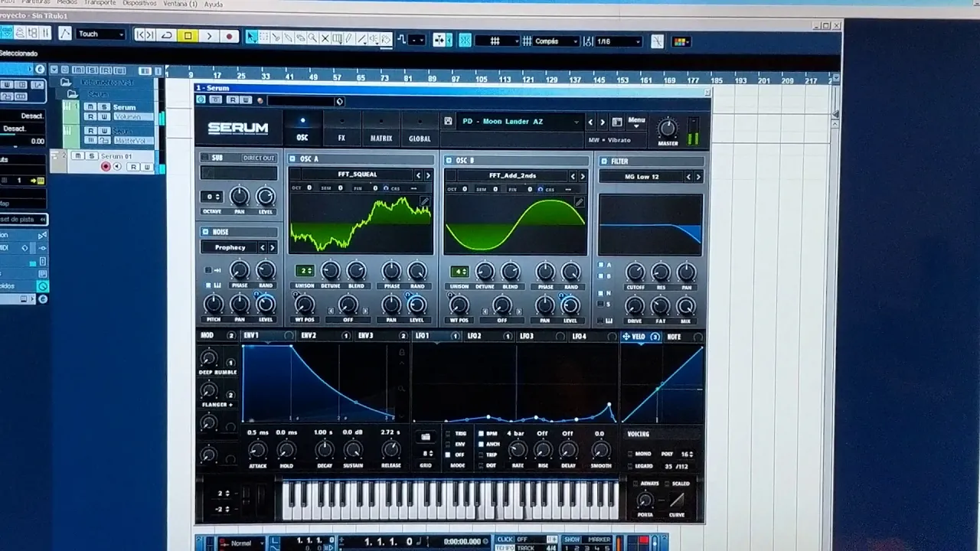This screenshot has height=551, width=980.
Task: Toggle OSC A on or off
Action: [292, 158]
